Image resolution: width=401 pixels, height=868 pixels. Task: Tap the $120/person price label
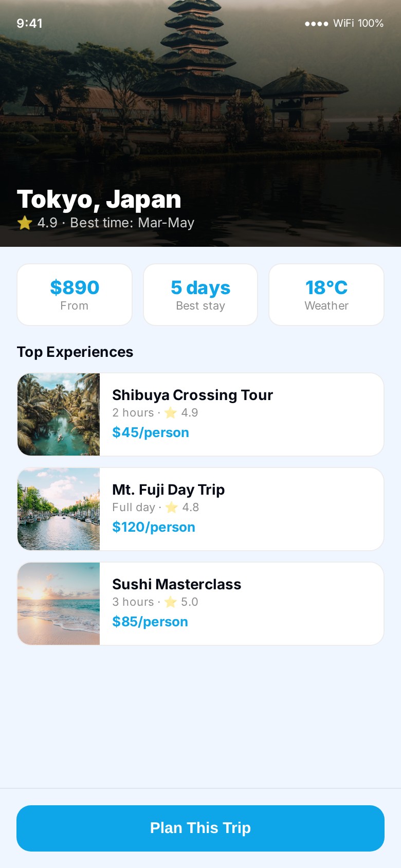154,527
